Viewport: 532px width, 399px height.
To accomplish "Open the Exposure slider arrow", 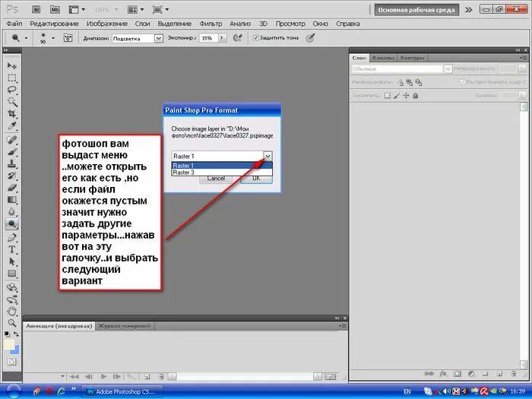I will point(222,38).
